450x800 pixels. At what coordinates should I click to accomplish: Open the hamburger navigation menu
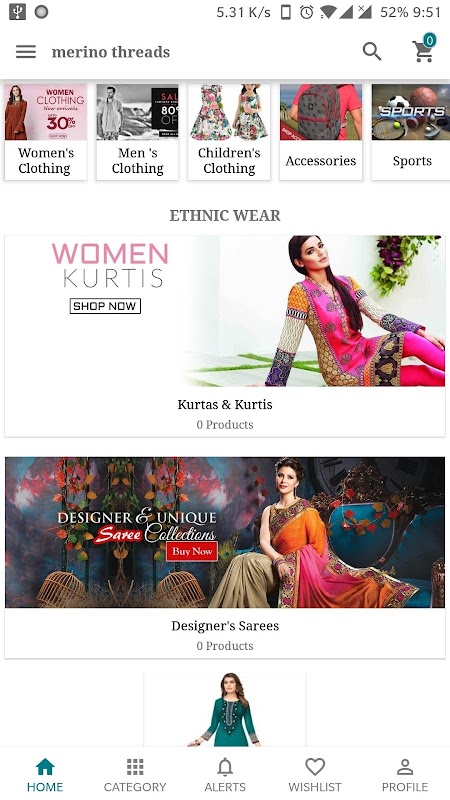point(26,52)
